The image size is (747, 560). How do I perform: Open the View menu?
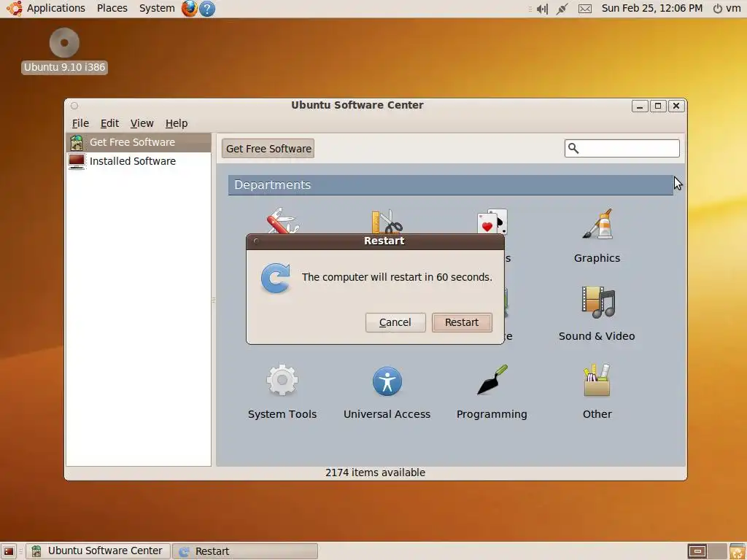[x=142, y=123]
